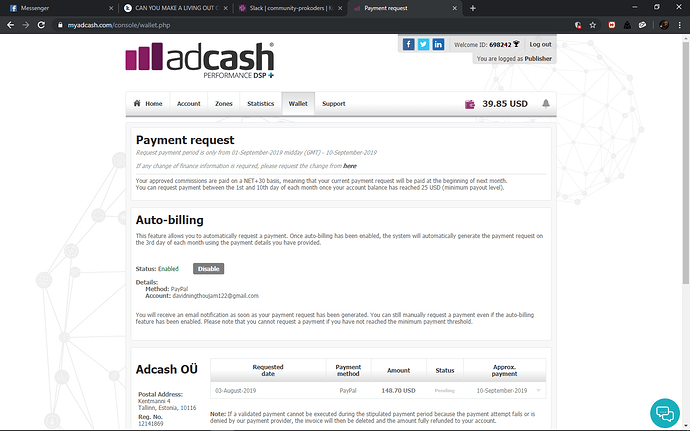Image resolution: width=690 pixels, height=431 pixels.
Task: Click the davidningthoujam122@gmail.com account text
Action: tap(216, 296)
